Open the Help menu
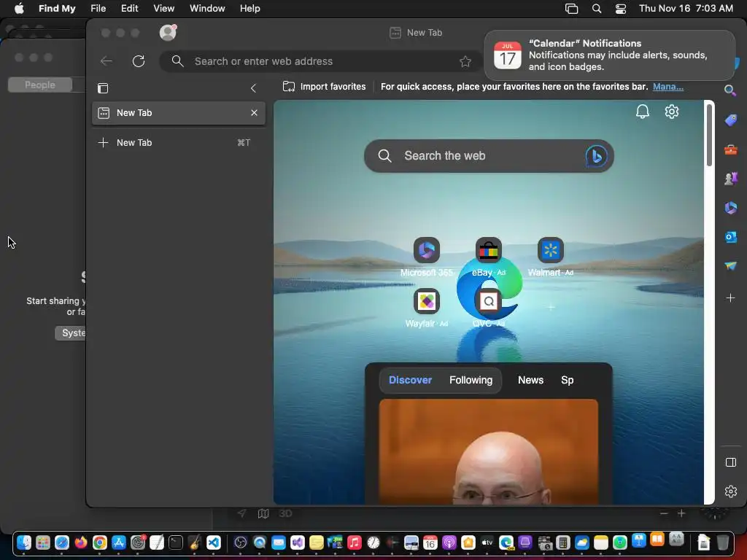Viewport: 747px width, 560px height. pos(249,9)
